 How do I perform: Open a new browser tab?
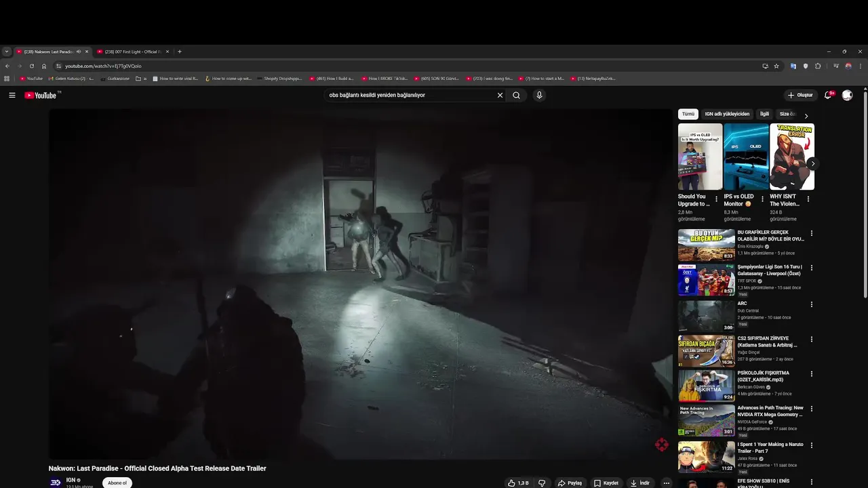[x=180, y=52]
